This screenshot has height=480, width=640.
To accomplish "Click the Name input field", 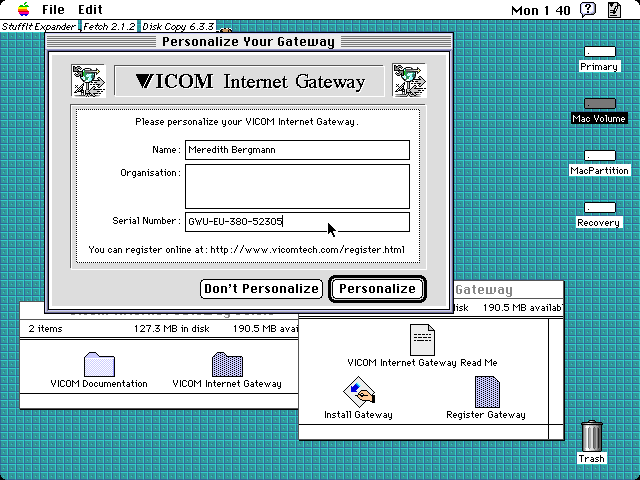I will pos(297,150).
